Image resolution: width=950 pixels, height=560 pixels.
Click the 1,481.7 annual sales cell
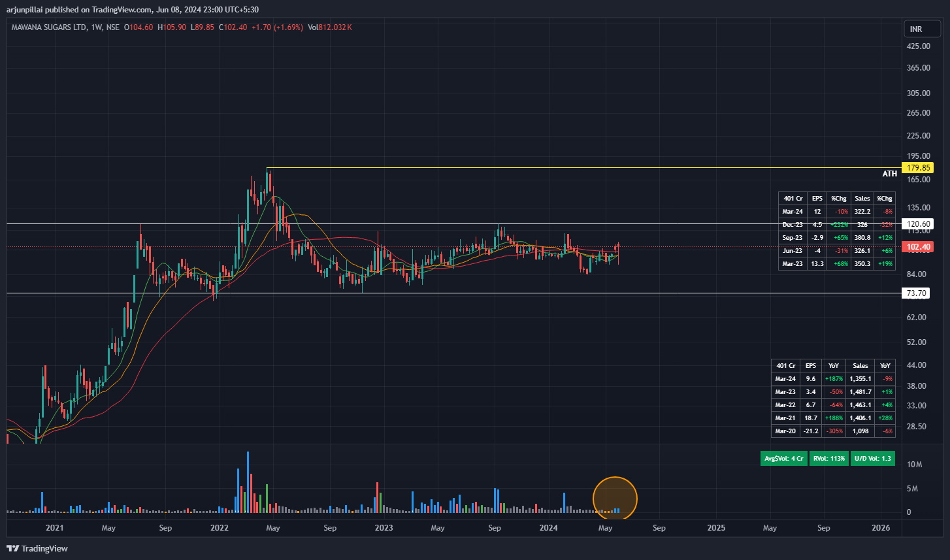point(860,392)
